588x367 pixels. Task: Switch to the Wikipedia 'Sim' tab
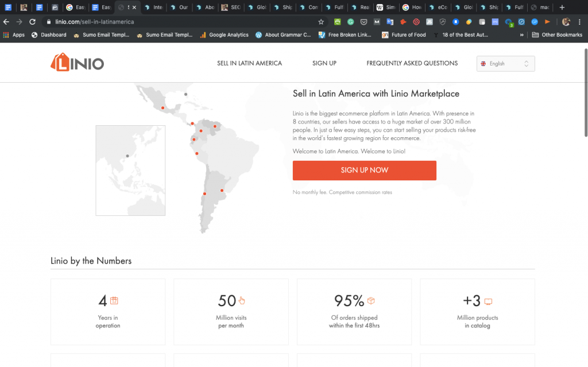point(386,7)
